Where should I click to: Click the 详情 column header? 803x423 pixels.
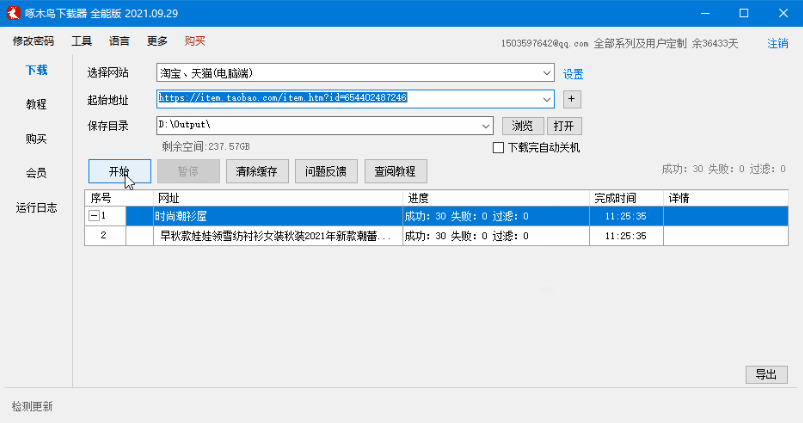(x=726, y=198)
